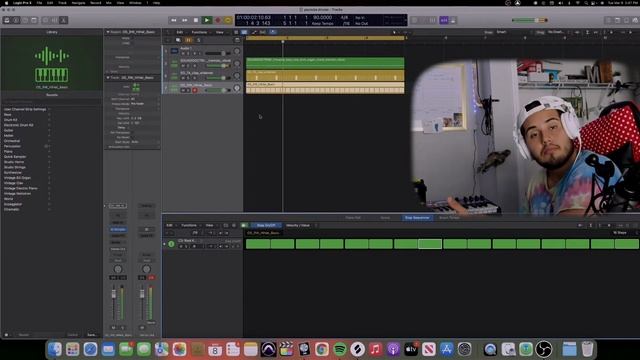Select Vintage Electric Piano in the Library
This screenshot has width=640, height=360.
(20, 188)
